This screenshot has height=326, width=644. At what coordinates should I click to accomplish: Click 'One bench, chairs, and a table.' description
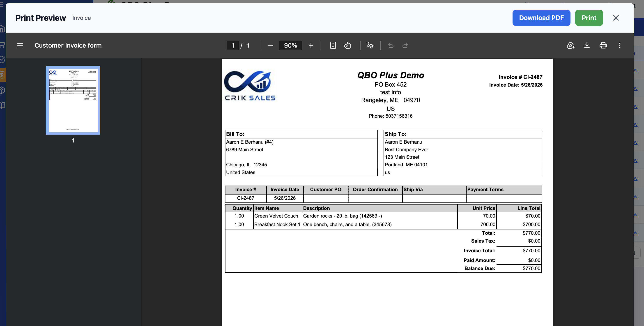(347, 225)
